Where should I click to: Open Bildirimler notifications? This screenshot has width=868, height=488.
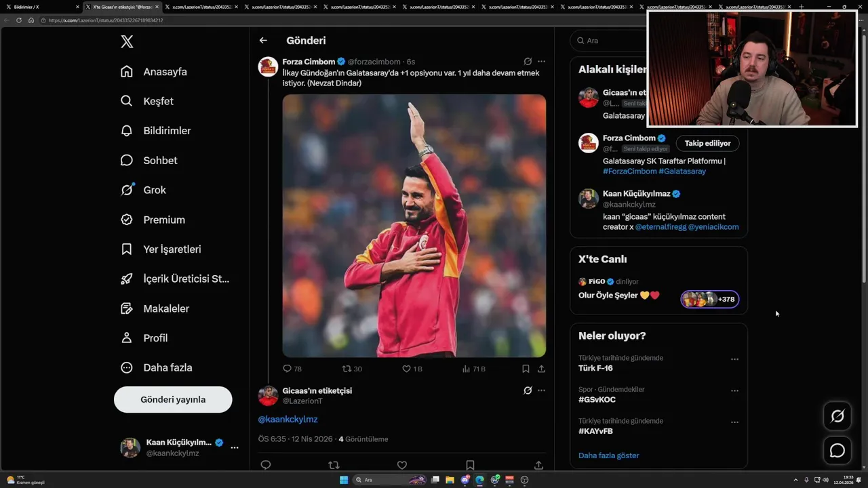(x=156, y=131)
